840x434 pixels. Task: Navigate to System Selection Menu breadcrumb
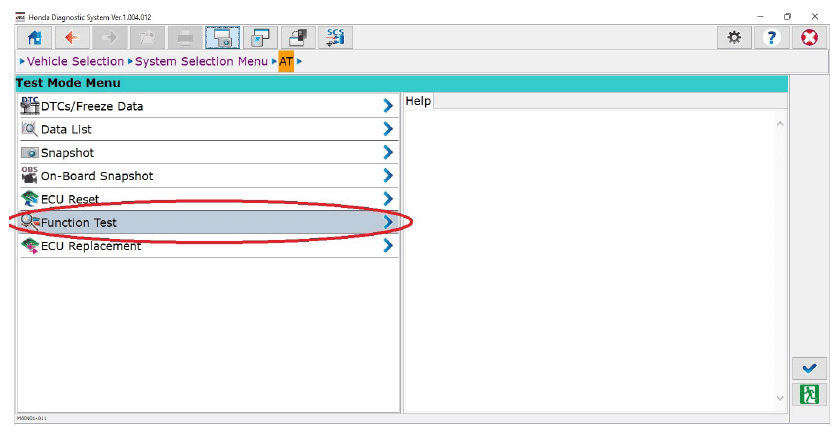pyautogui.click(x=201, y=62)
